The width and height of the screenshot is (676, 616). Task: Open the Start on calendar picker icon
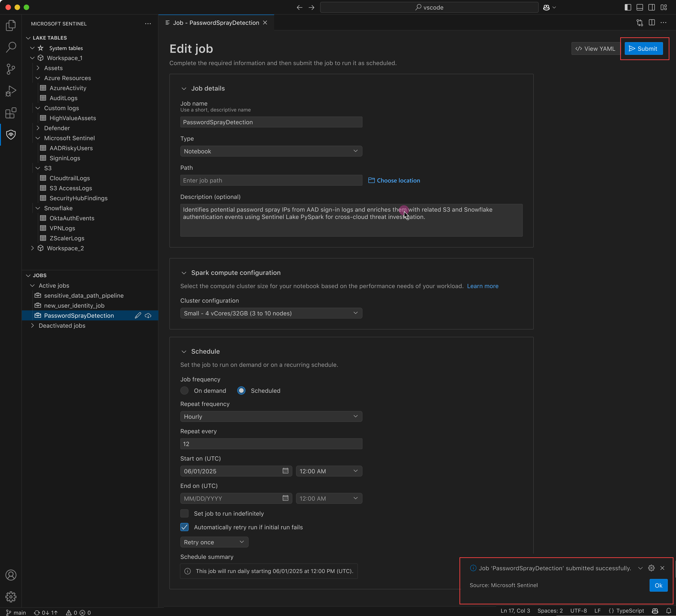pos(285,471)
